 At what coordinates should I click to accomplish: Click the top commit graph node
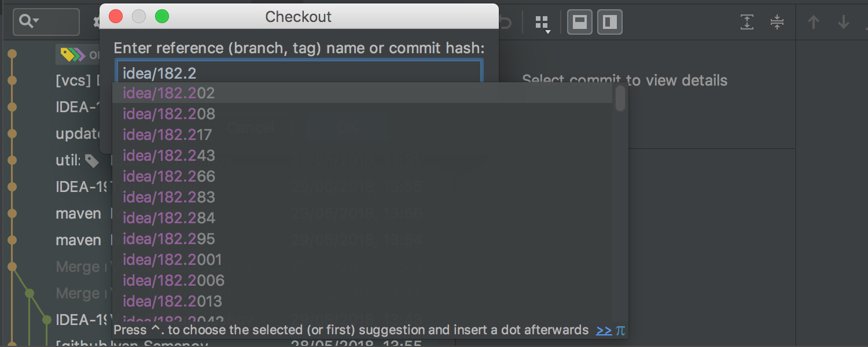pyautogui.click(x=12, y=55)
